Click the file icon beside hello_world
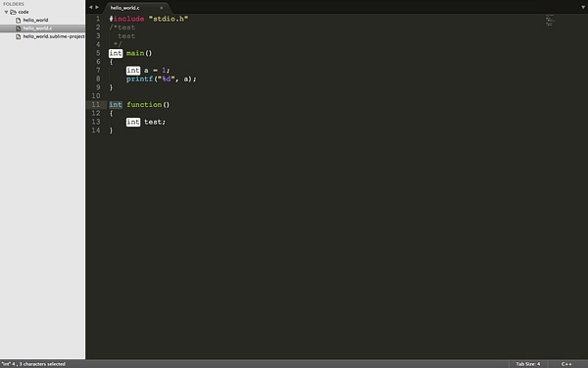Screen dimensions: 588x368 18,21
